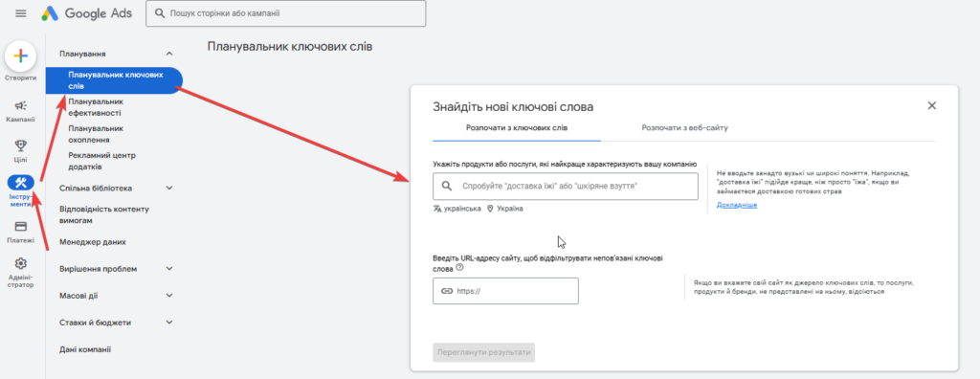This screenshot has height=379, width=980.
Task: Expand Спільна бібліотека section
Action: 169,188
